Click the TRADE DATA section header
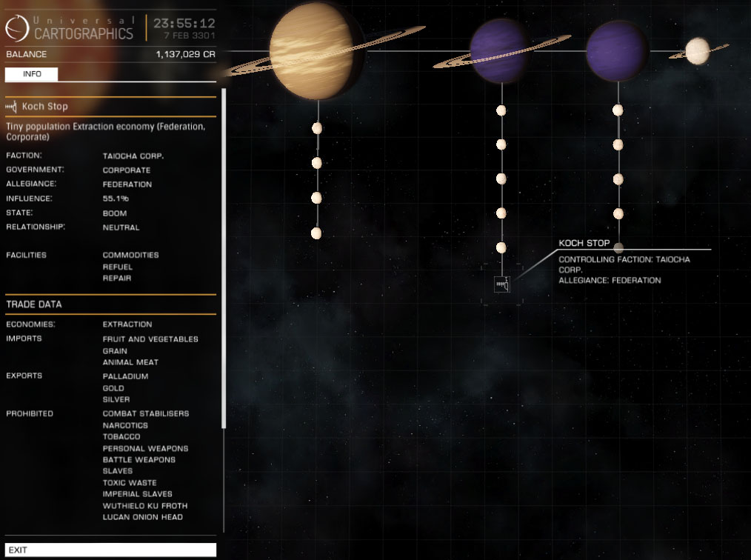Image resolution: width=751 pixels, height=560 pixels. (34, 304)
